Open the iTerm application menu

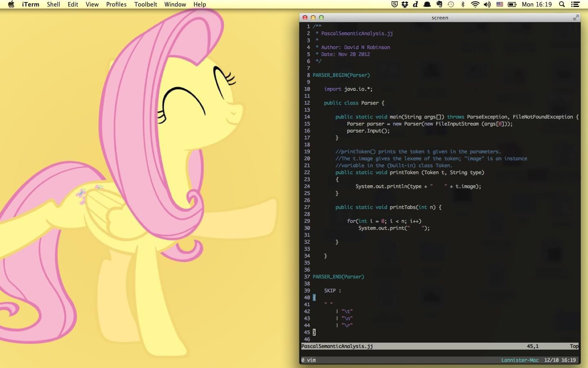tap(31, 4)
